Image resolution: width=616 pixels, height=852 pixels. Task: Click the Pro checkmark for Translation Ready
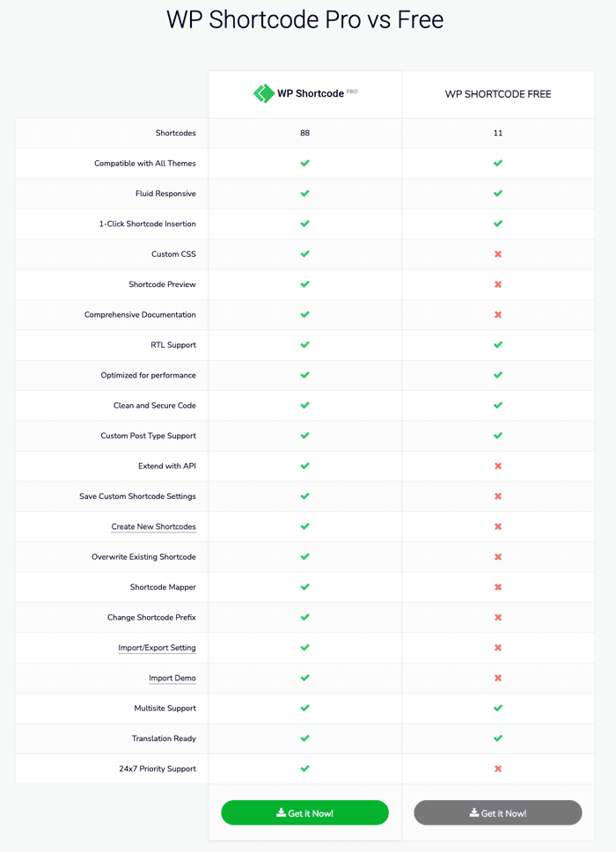(x=304, y=738)
